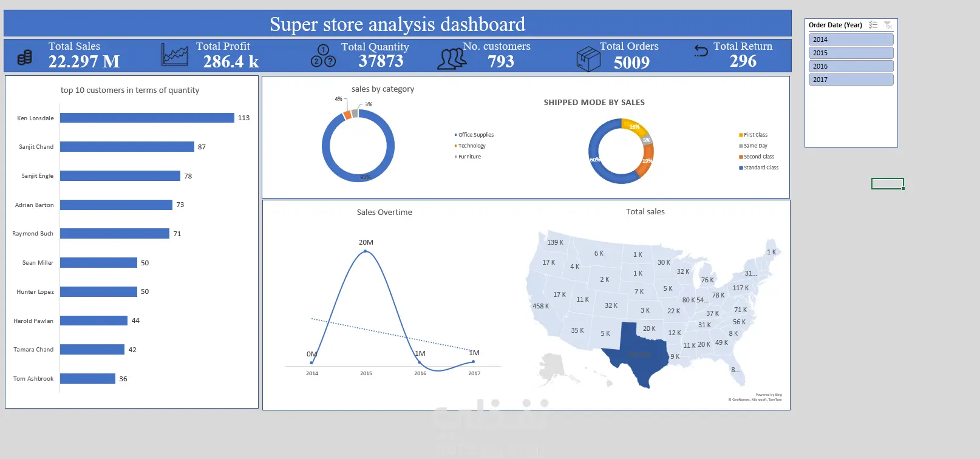Click the Standard Class legend entry
This screenshot has width=980, height=459.
758,168
